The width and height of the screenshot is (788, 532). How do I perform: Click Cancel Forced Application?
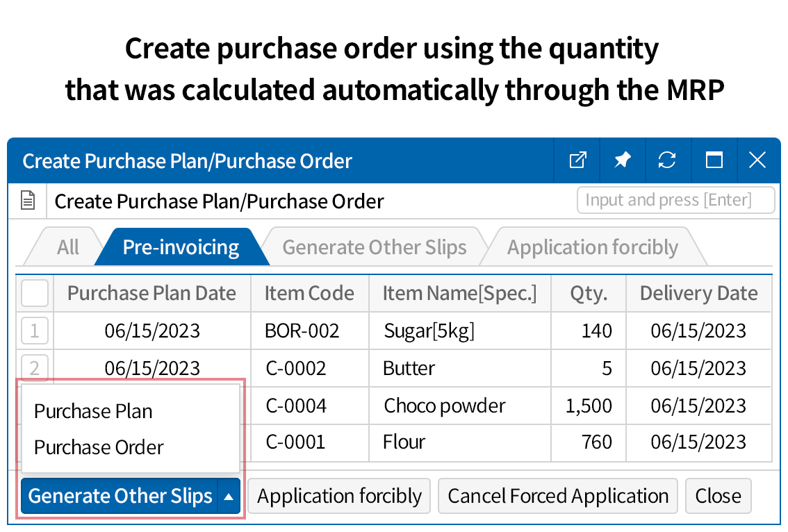[557, 496]
